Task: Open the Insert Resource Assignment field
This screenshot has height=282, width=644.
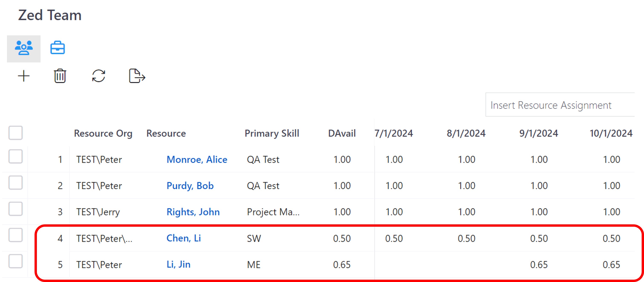Action: coord(560,105)
